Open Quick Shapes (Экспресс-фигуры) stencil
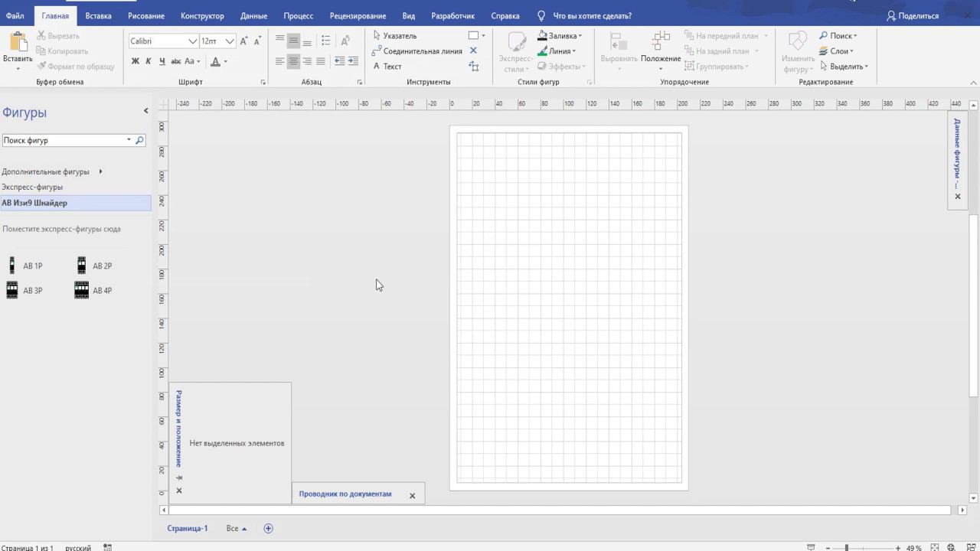The height and width of the screenshot is (551, 980). click(x=32, y=187)
